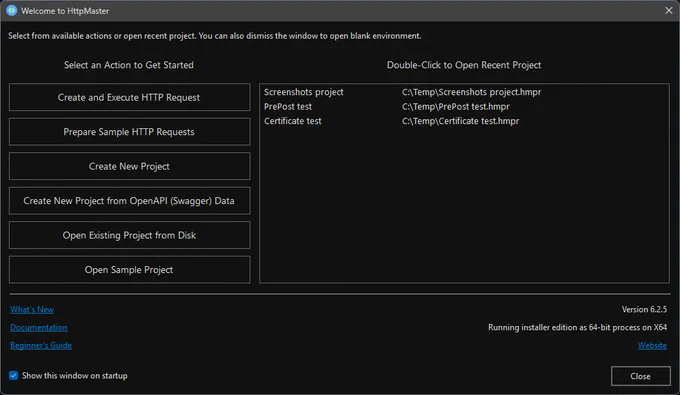This screenshot has width=680, height=395.
Task: Open Existing Project from Disk
Action: [x=129, y=235]
